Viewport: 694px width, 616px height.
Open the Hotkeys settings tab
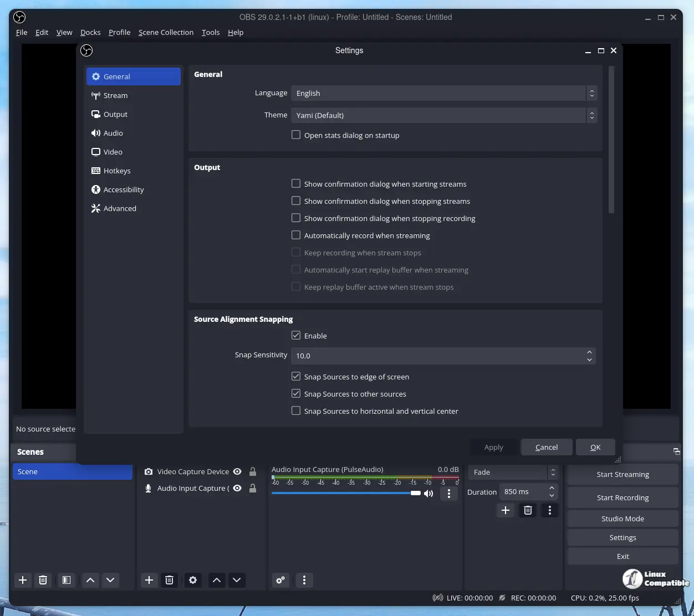coord(117,171)
